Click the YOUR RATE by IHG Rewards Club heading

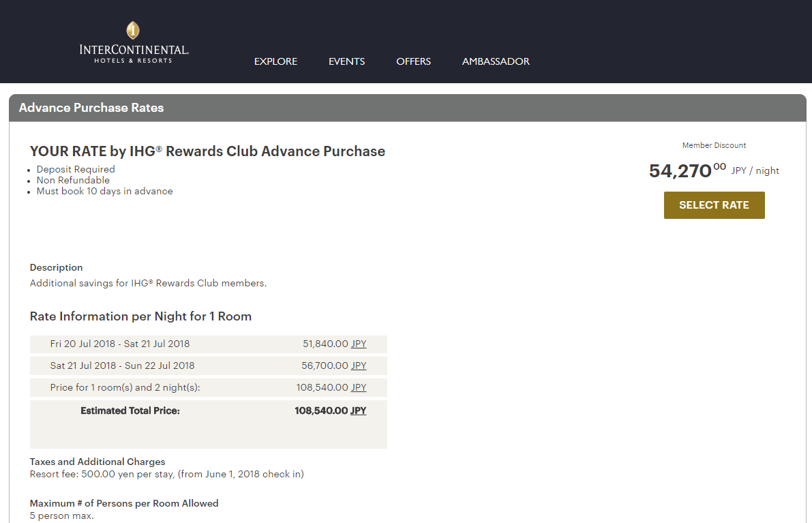click(x=207, y=151)
